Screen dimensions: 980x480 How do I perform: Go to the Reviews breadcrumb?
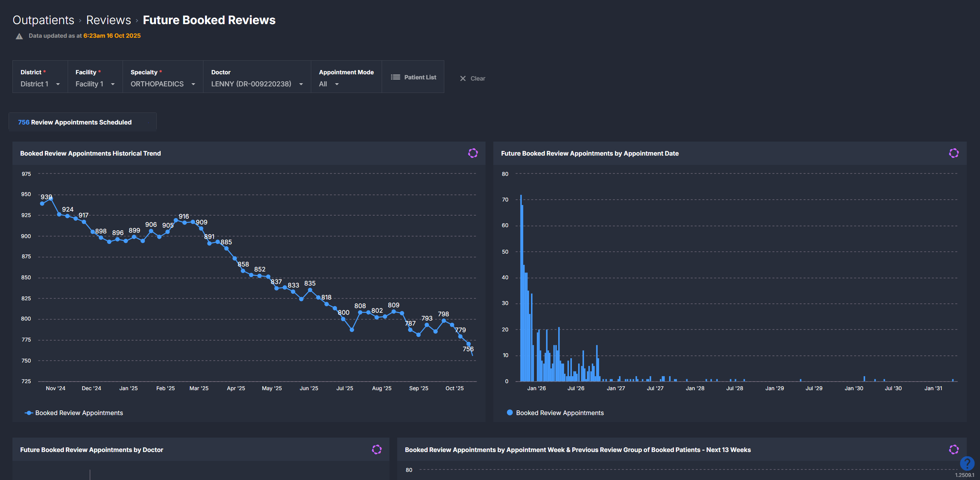click(109, 20)
